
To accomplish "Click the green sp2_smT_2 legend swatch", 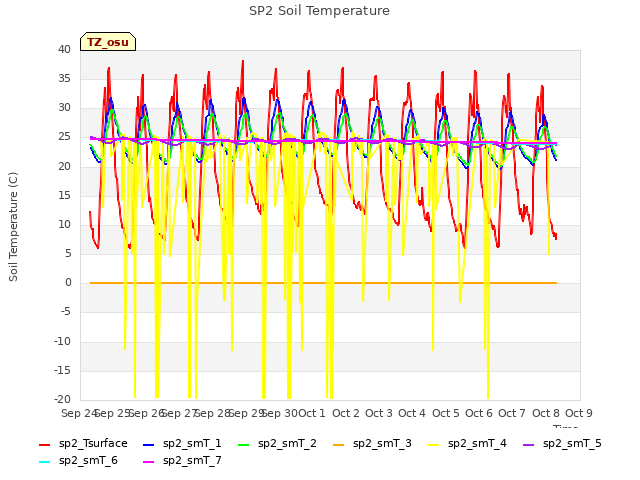I will tap(244, 444).
